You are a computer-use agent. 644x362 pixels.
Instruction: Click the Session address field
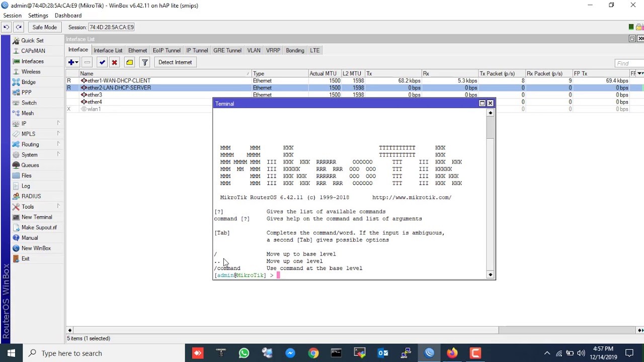pyautogui.click(x=112, y=27)
